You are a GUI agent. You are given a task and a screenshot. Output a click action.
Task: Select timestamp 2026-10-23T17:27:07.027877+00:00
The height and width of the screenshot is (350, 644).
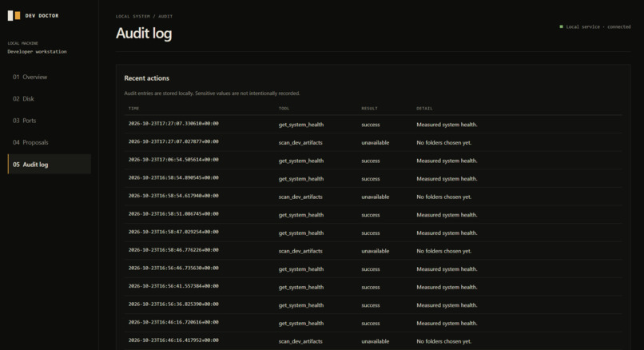[x=173, y=141]
